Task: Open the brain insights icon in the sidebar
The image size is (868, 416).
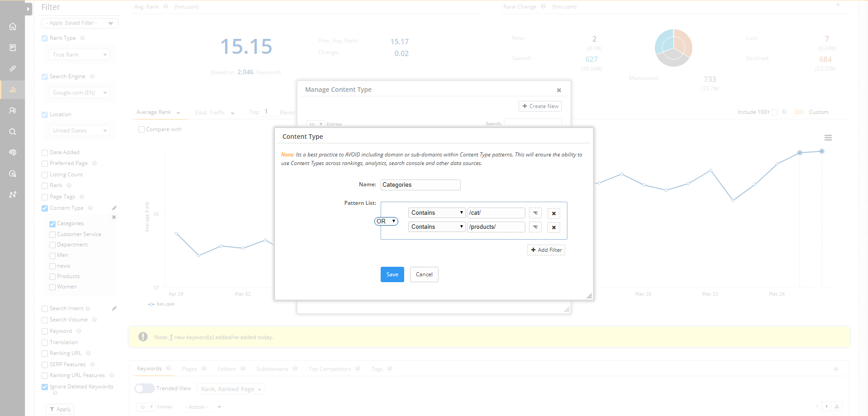Action: pos(13,152)
